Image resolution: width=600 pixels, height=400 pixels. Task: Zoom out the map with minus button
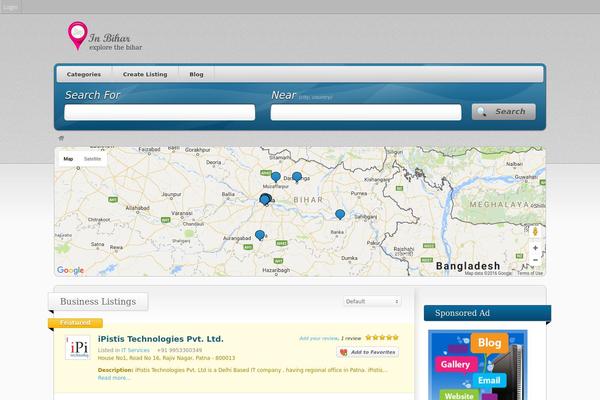[535, 262]
